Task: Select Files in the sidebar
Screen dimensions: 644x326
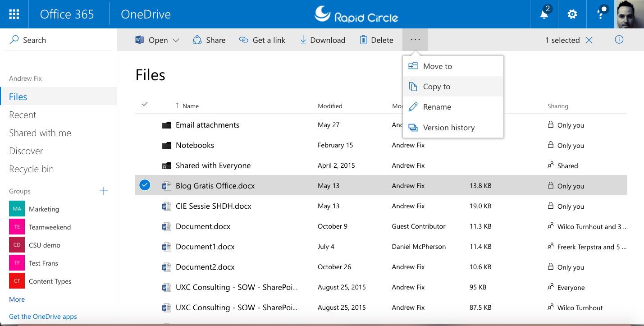Action: (59, 96)
